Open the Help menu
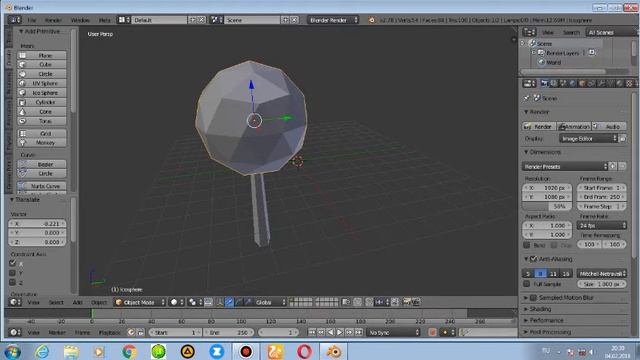The width and height of the screenshot is (640, 360). click(104, 20)
